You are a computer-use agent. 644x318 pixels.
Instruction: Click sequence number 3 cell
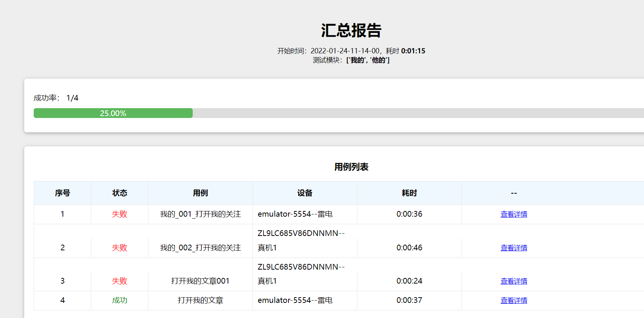click(62, 281)
